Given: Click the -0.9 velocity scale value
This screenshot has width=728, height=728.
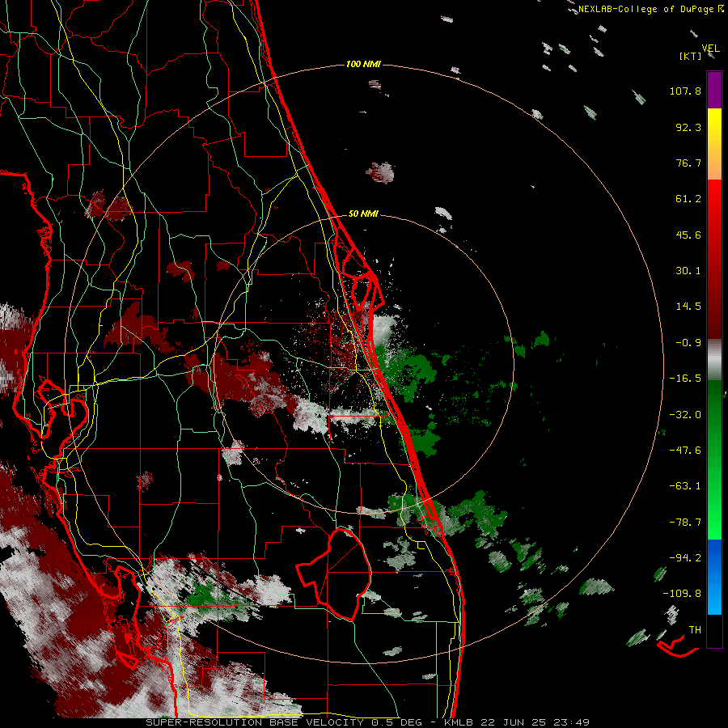Looking at the screenshot, I should 688,343.
